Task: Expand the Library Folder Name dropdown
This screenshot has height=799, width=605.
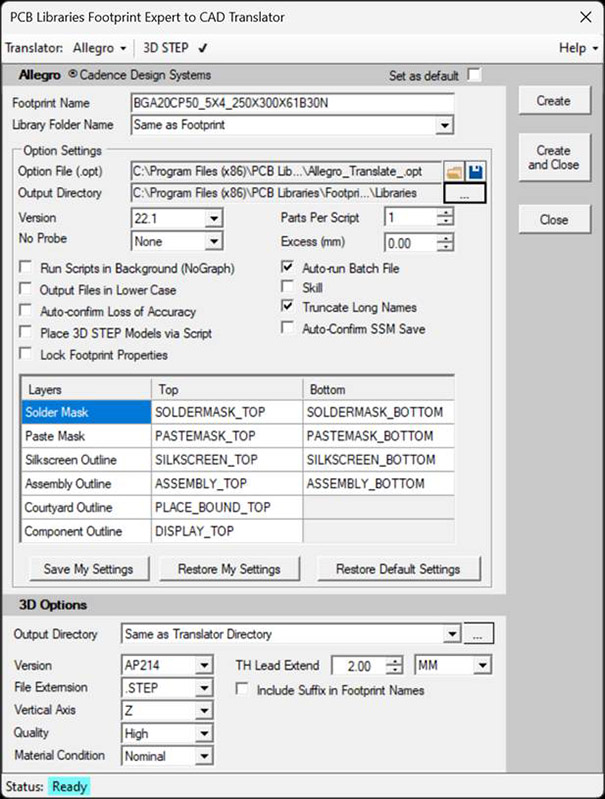Action: 445,126
